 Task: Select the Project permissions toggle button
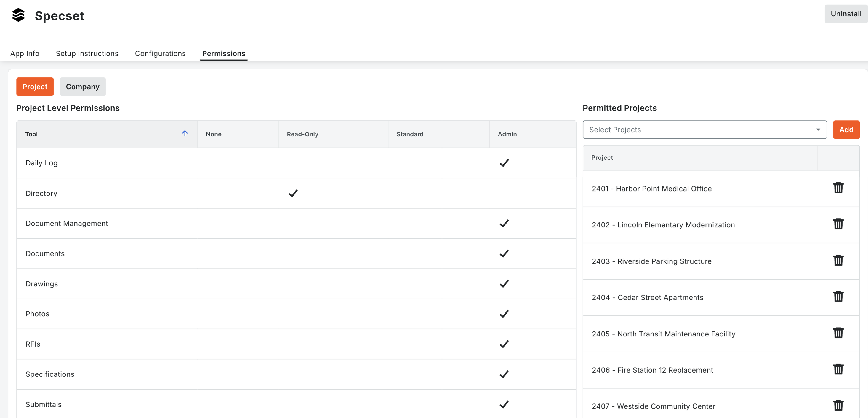pos(35,87)
